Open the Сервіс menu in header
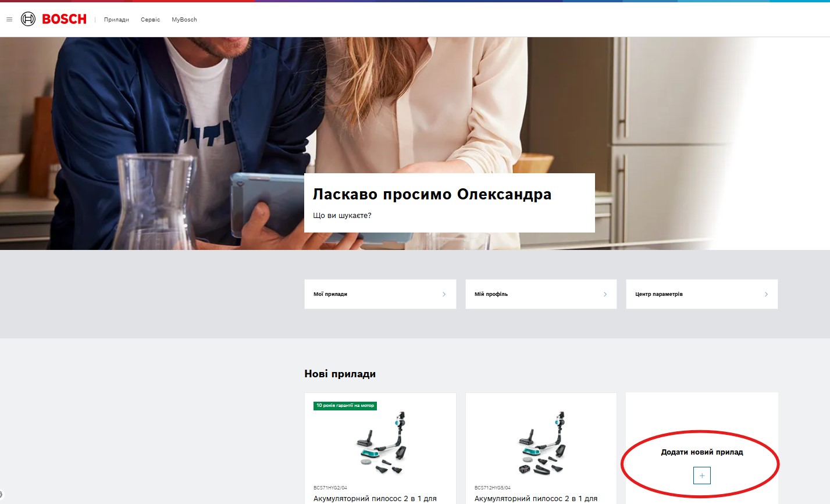Viewport: 830px width, 504px height. coord(150,20)
